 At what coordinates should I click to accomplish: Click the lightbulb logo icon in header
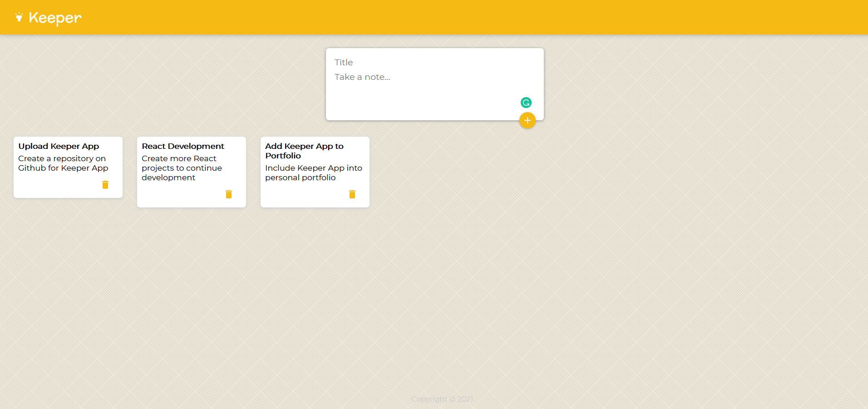19,17
